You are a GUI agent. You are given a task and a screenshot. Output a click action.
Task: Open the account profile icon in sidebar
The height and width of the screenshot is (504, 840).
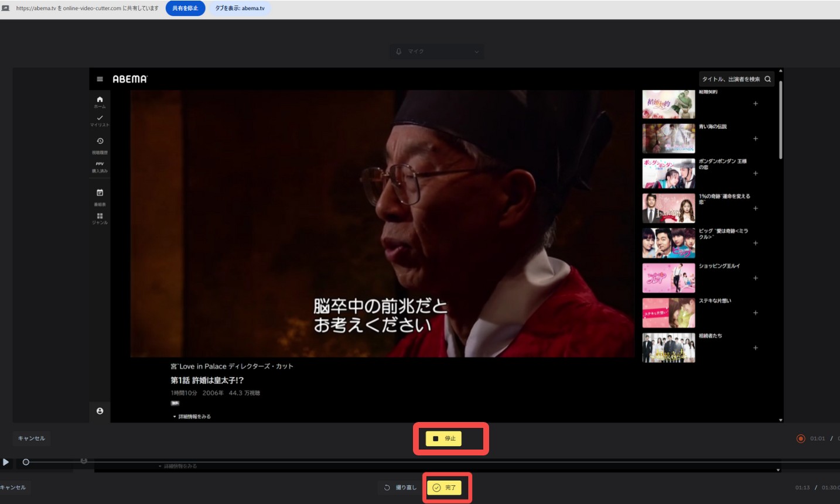100,411
